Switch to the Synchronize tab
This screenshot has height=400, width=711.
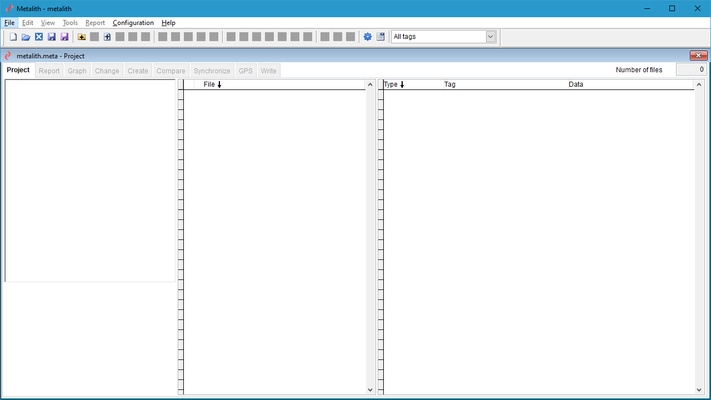coord(212,71)
